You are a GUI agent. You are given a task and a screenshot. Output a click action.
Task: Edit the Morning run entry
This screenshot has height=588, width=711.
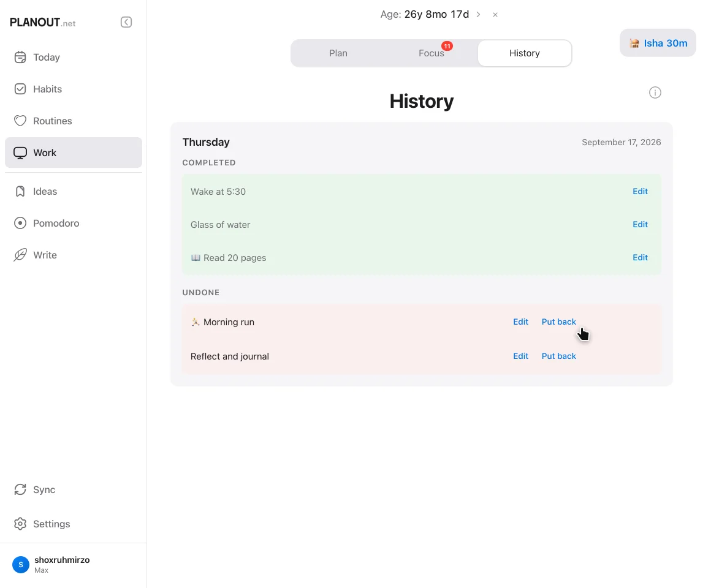[x=520, y=322]
